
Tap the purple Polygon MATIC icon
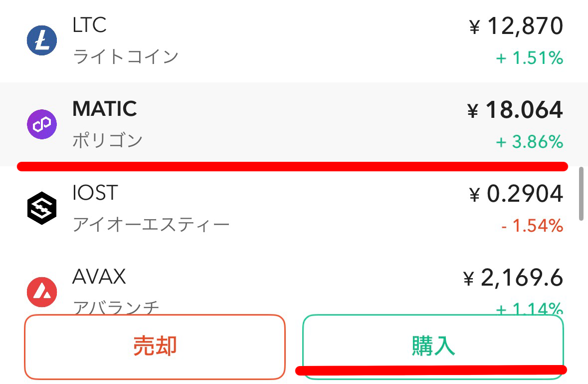click(x=42, y=124)
